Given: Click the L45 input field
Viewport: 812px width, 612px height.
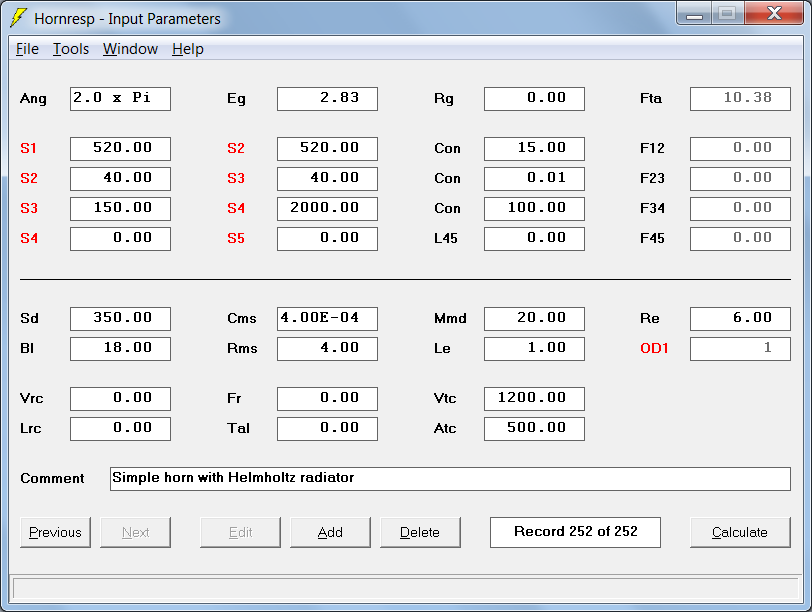Looking at the screenshot, I should (x=534, y=239).
